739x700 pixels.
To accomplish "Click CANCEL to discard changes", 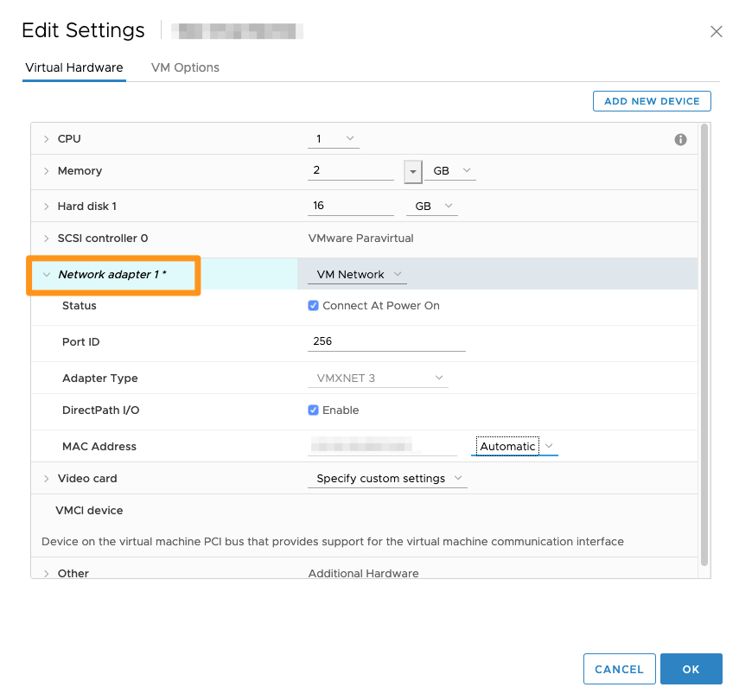I will [619, 669].
